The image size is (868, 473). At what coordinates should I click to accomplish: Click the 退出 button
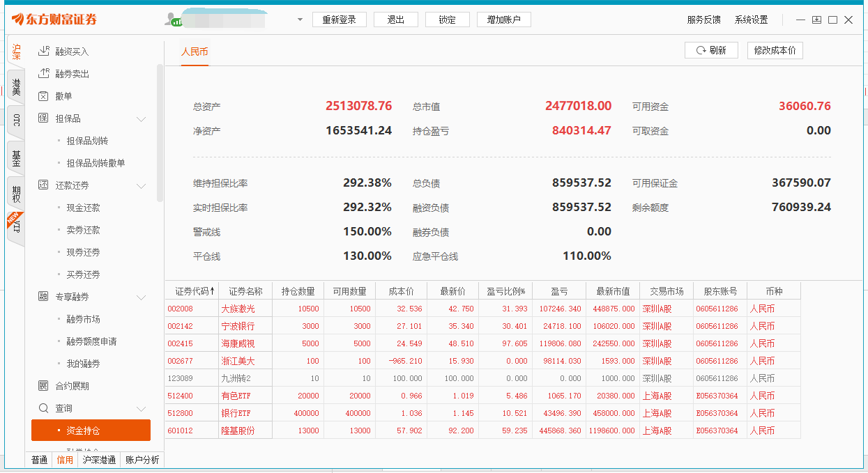click(x=395, y=20)
